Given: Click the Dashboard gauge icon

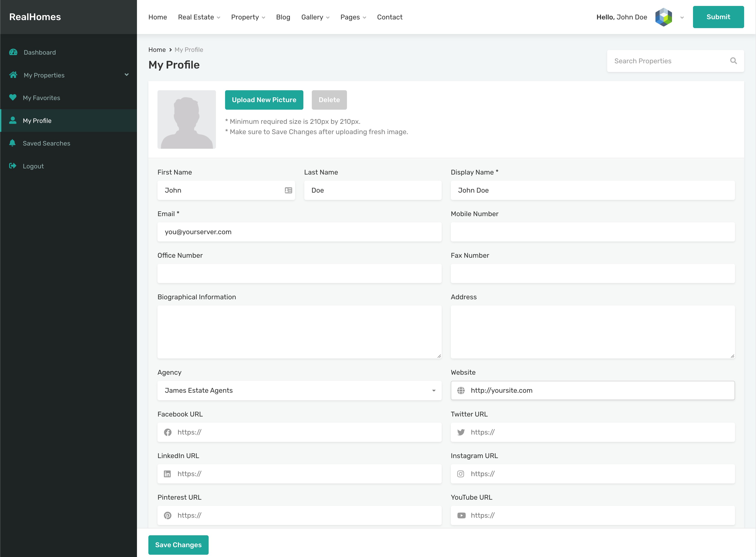Looking at the screenshot, I should (x=13, y=52).
